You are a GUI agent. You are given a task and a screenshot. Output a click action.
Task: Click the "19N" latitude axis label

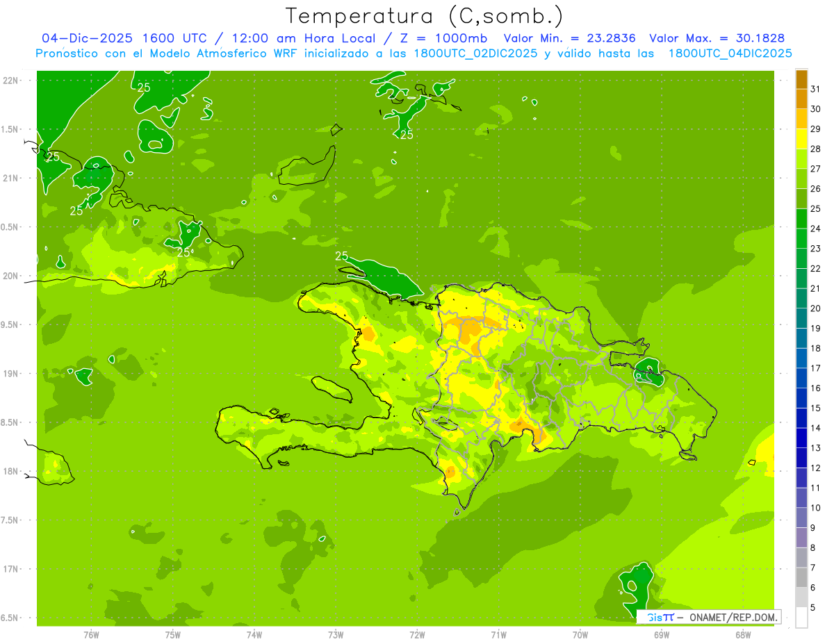click(12, 374)
